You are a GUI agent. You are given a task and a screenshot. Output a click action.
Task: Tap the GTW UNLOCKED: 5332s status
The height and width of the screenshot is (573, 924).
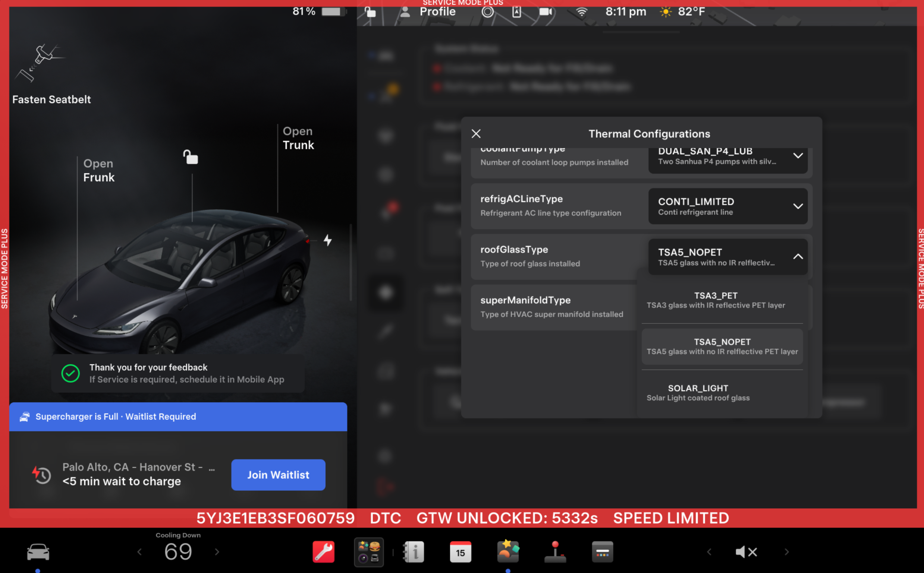click(507, 518)
